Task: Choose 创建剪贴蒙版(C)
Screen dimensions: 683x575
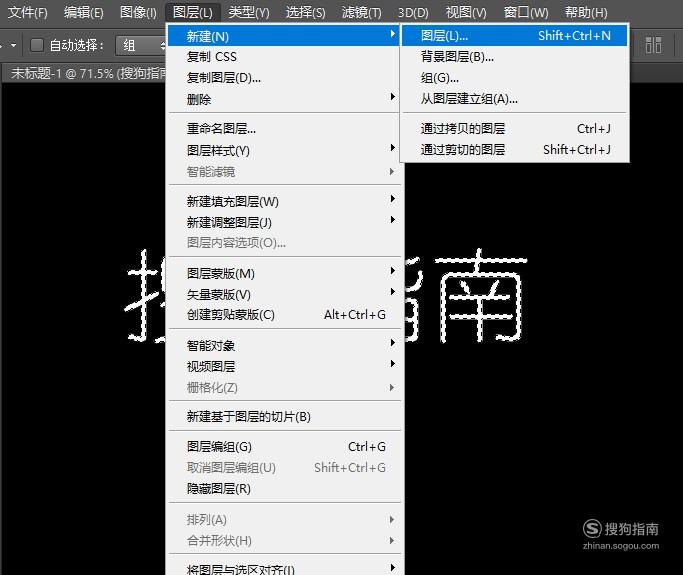Action: coord(283,315)
